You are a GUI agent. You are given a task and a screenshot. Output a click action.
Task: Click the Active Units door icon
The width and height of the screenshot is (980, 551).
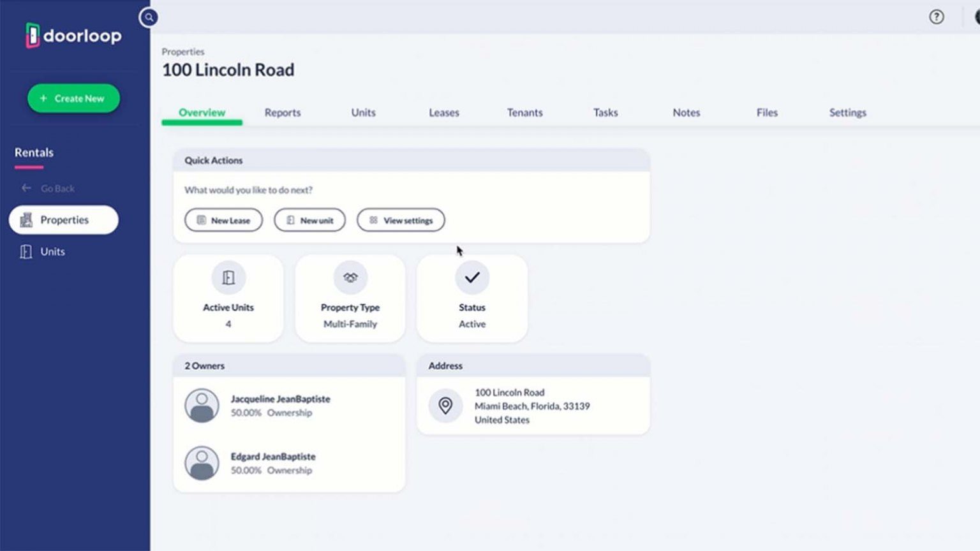click(x=228, y=277)
